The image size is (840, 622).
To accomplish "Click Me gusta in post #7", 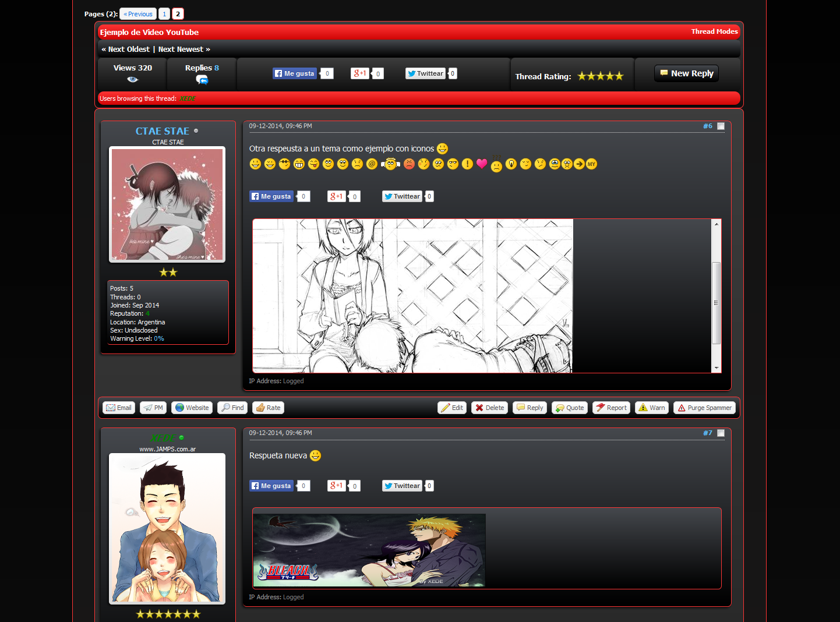I will click(271, 486).
